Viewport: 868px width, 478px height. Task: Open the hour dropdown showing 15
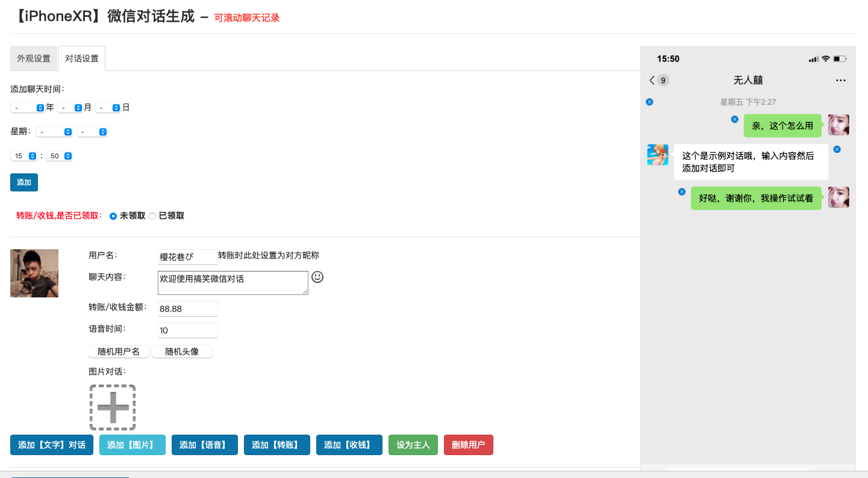point(24,156)
